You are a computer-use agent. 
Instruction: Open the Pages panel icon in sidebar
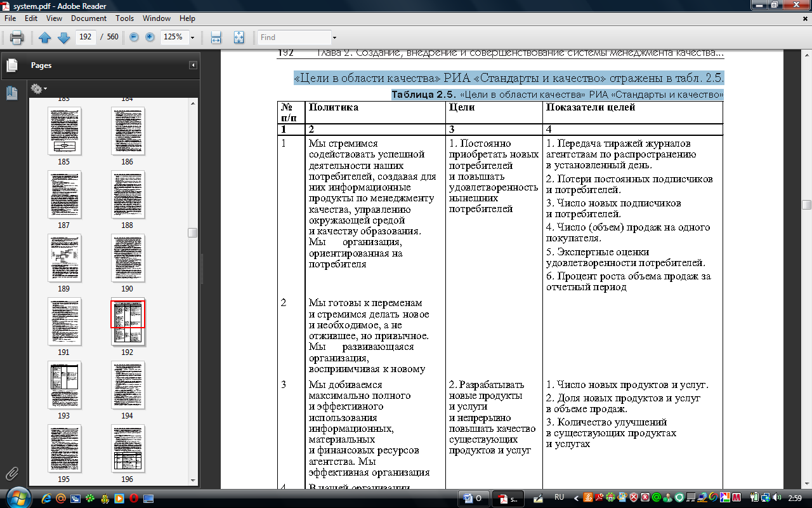(11, 65)
